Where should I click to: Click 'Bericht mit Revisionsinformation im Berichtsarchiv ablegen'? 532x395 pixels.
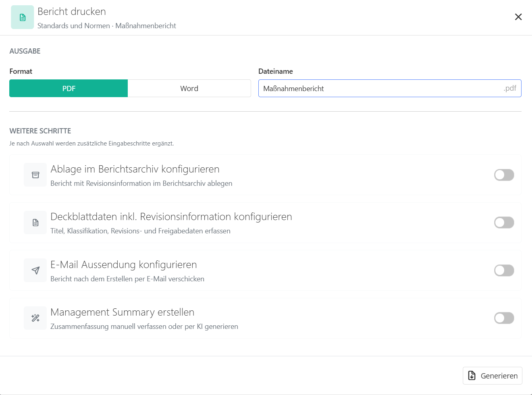pyautogui.click(x=141, y=183)
